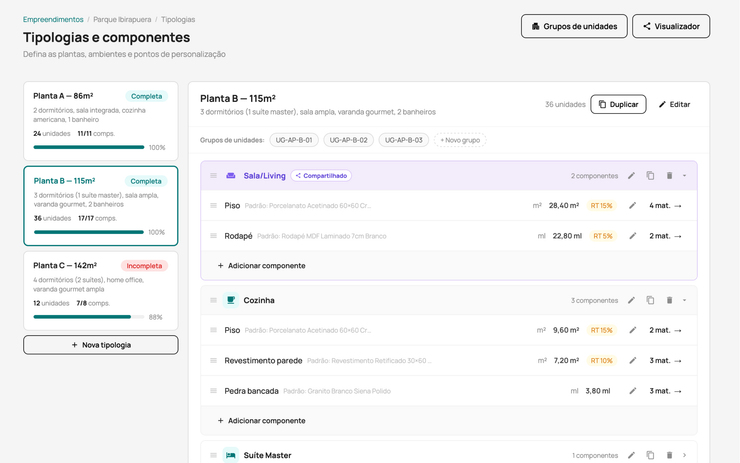Add component to Sala/Living
Screen dimensions: 740x463
click(261, 266)
